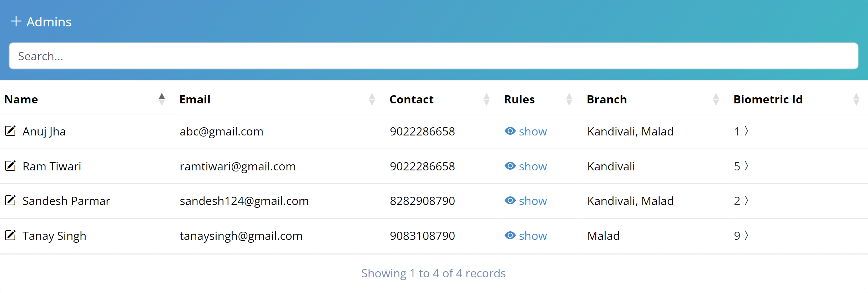
Task: Click the Showing 1 to 4 records text
Action: click(433, 273)
